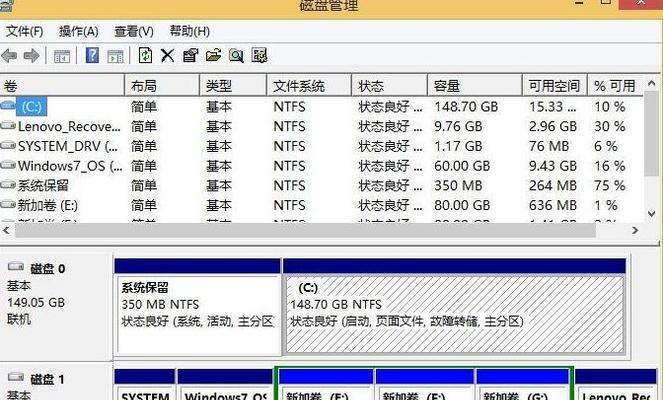Open the 查看(V) menu
This screenshot has width=663, height=400.
(134, 31)
